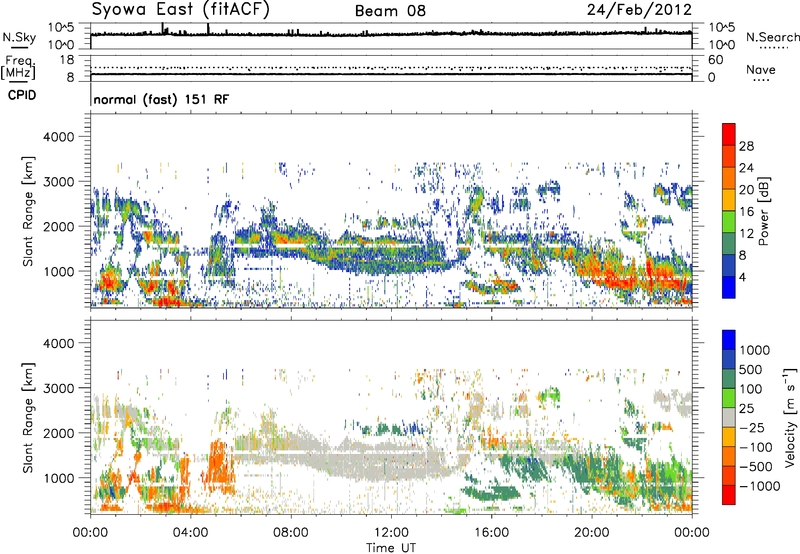Click the '-1000' tick on velocity scale
The width and height of the screenshot is (800, 554).
pyautogui.click(x=760, y=486)
